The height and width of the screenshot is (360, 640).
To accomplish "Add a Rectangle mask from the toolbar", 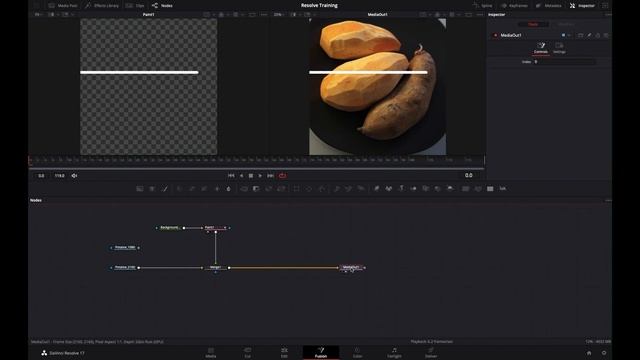I will click(296, 189).
